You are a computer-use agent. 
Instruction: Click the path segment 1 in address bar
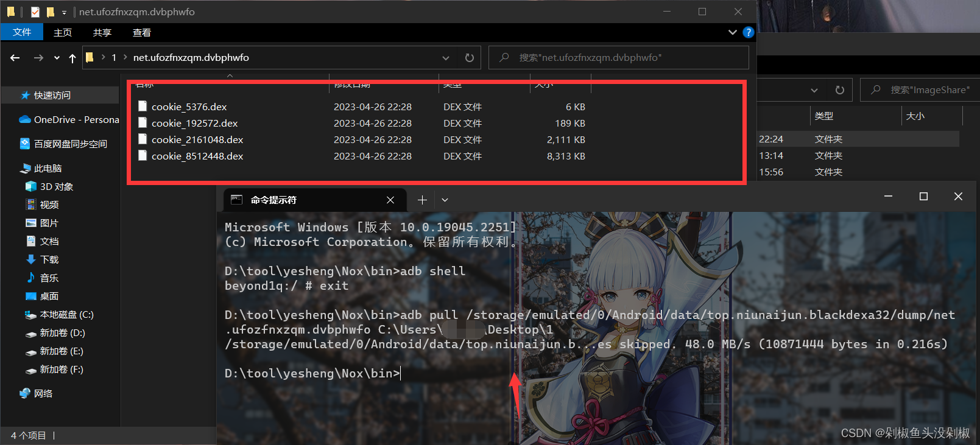click(x=114, y=57)
